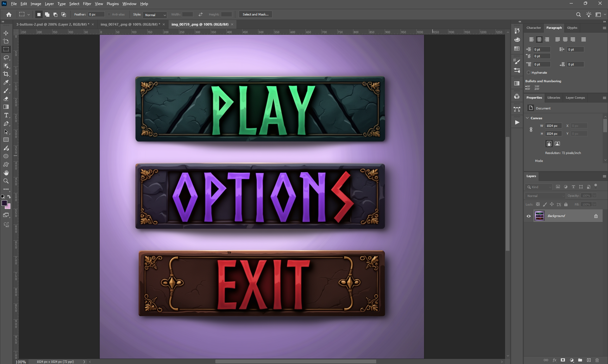
Task: Create a new layer via the plus icon
Action: point(589,360)
